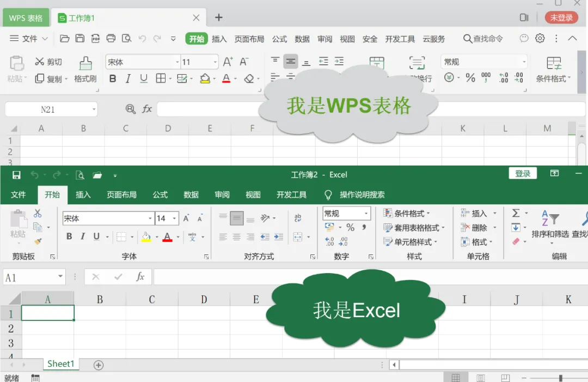Open Excel 开发工具 tab
Image resolution: width=588 pixels, height=382 pixels.
291,195
